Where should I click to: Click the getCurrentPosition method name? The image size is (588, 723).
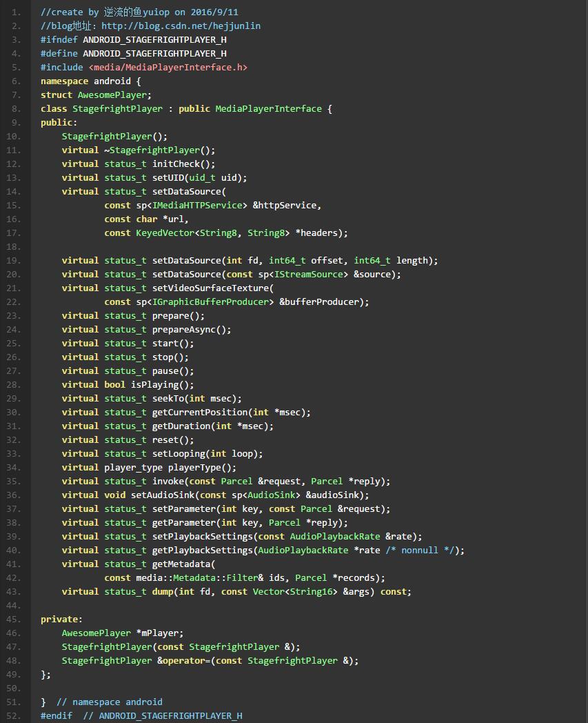200,412
